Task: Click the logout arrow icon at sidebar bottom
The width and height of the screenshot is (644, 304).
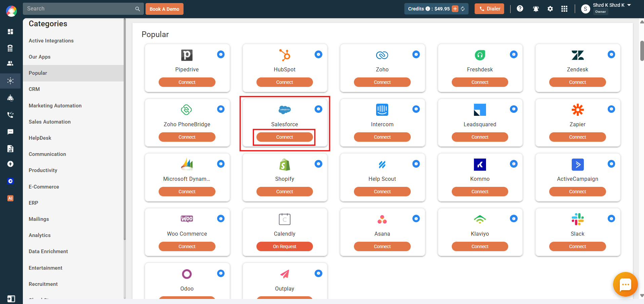Action: (x=11, y=299)
